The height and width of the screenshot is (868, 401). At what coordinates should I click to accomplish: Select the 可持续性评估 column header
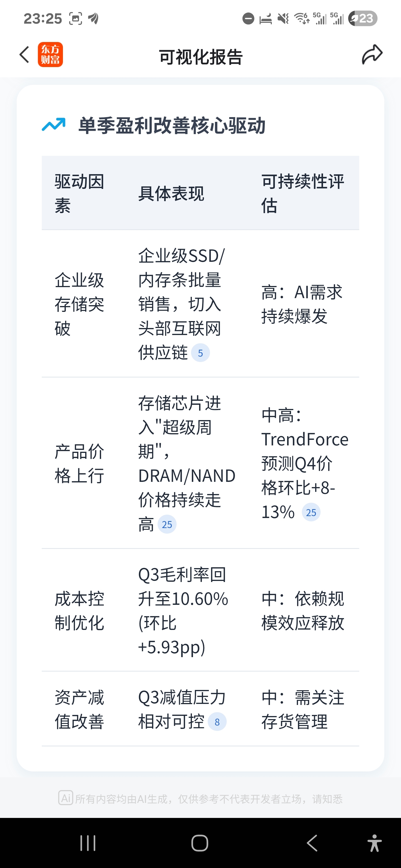(x=302, y=193)
